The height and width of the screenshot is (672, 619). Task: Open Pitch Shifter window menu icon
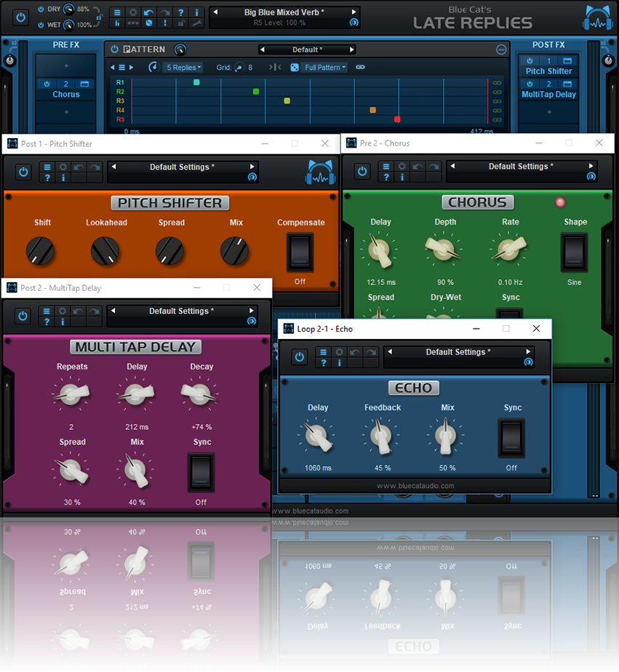(47, 167)
